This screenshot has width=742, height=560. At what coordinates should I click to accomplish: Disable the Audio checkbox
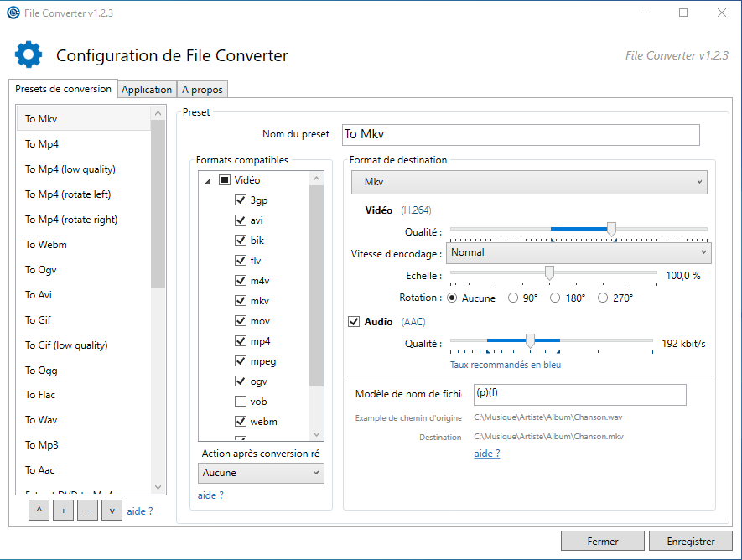point(354,322)
